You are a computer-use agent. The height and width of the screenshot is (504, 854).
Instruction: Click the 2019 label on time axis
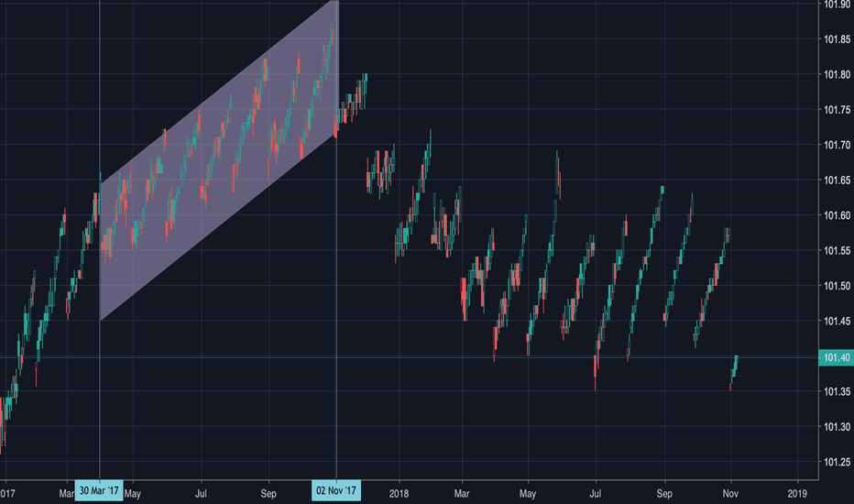point(797,494)
